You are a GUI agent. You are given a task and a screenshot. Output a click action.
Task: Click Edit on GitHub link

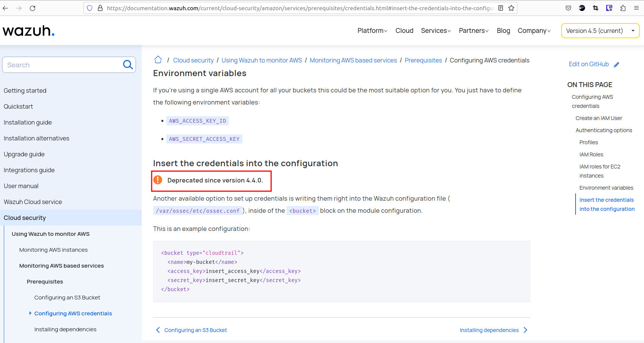click(589, 64)
